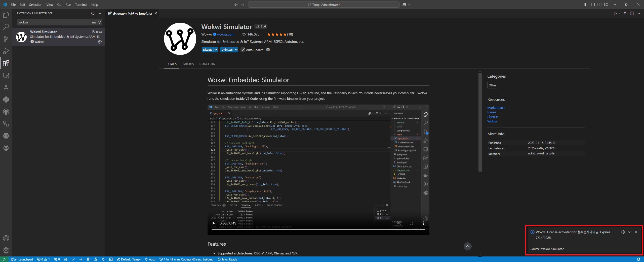Image resolution: width=644 pixels, height=262 pixels.
Task: Select the DETAILS tab
Action: point(172,64)
